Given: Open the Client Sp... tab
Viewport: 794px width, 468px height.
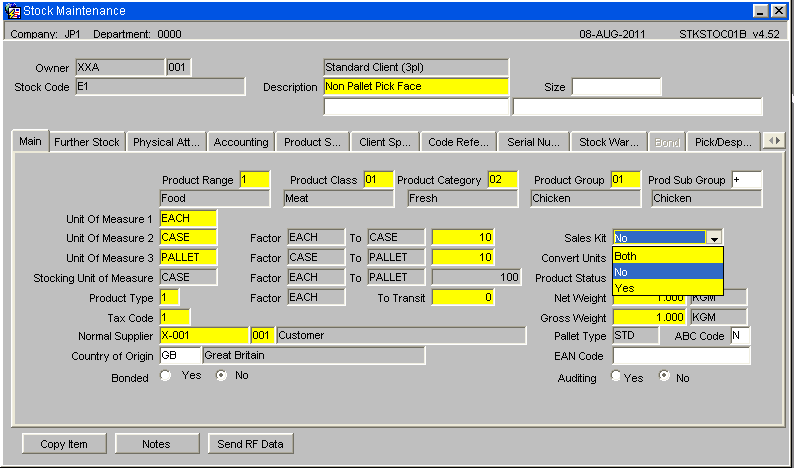Looking at the screenshot, I should [385, 142].
